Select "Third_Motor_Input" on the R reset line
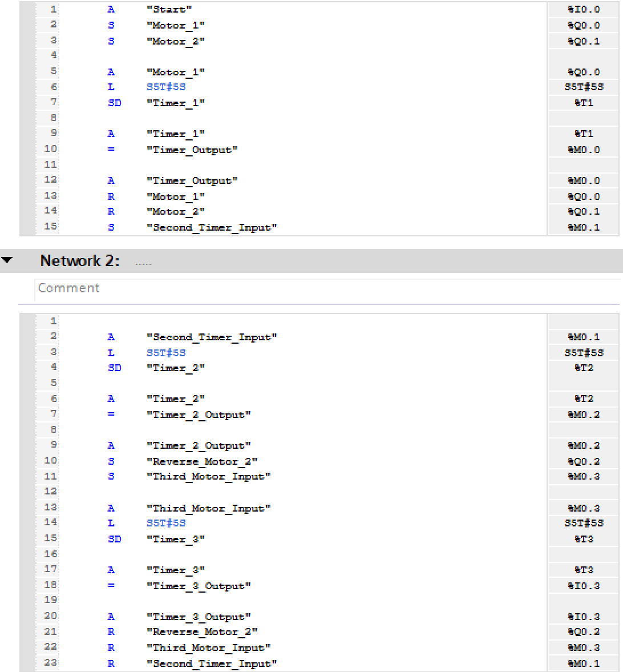Screen dimensions: 623x672 tap(208, 647)
